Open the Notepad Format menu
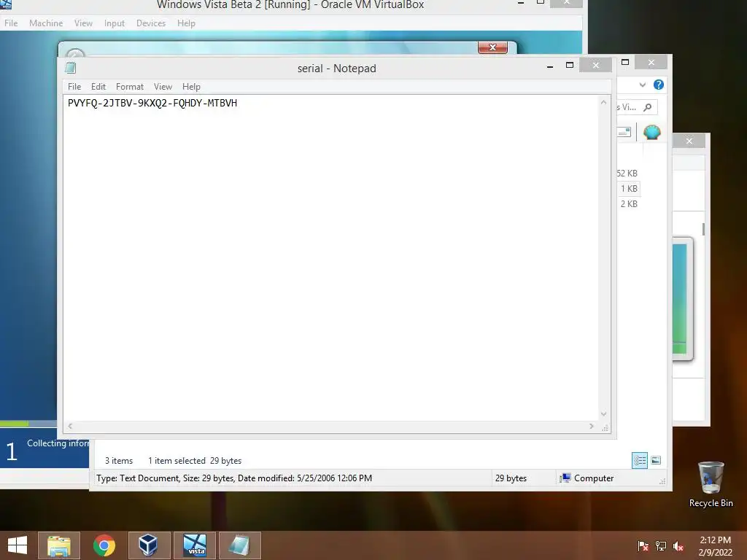The width and height of the screenshot is (747, 560). (130, 87)
